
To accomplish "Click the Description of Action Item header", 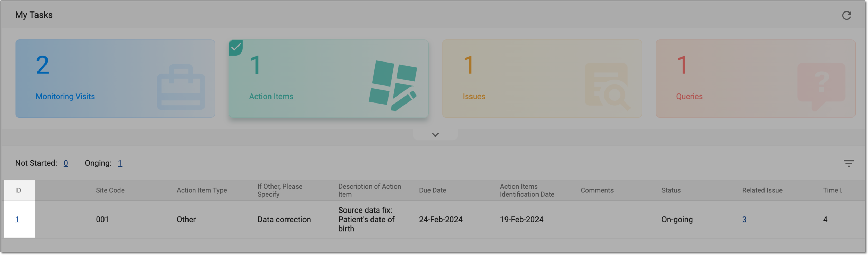I will pyautogui.click(x=369, y=190).
